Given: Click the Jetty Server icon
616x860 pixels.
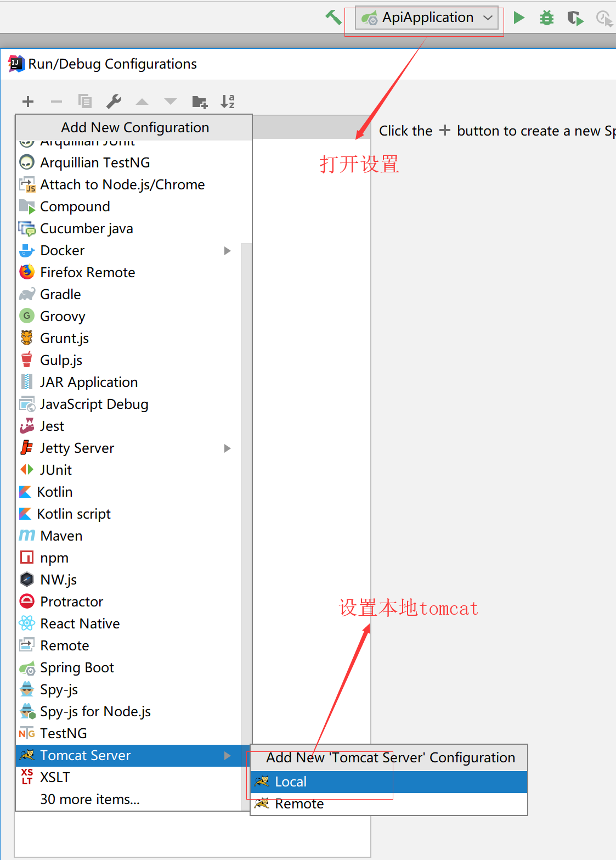Looking at the screenshot, I should [27, 448].
